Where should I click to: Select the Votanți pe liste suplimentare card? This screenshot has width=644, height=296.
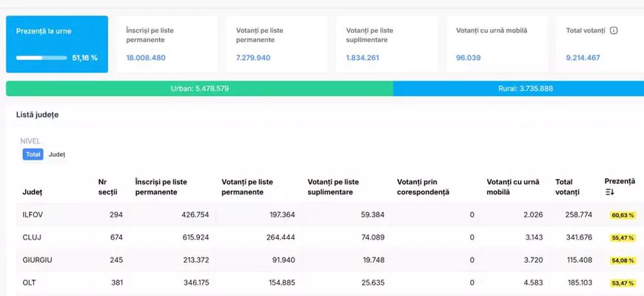pos(386,44)
